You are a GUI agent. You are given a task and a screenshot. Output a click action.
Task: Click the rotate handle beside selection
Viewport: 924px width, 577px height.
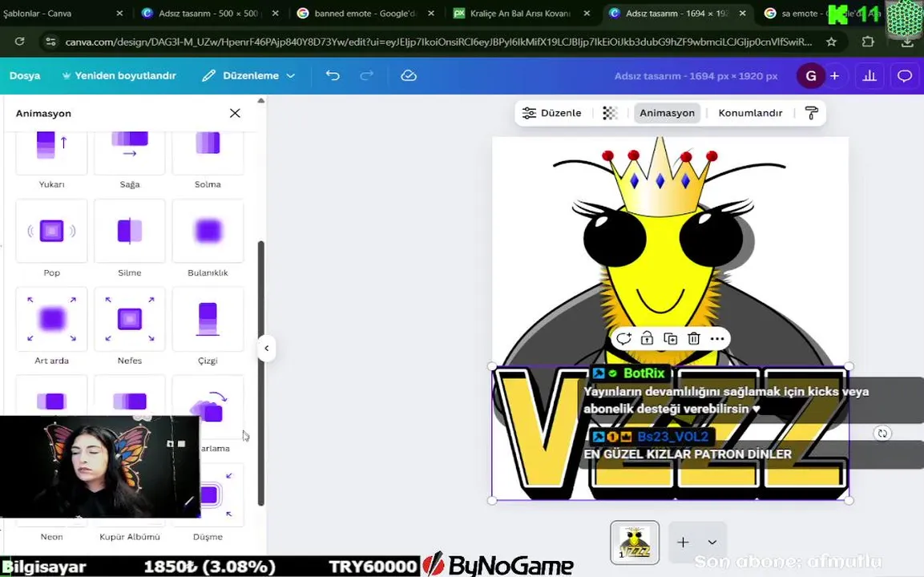pyautogui.click(x=882, y=434)
